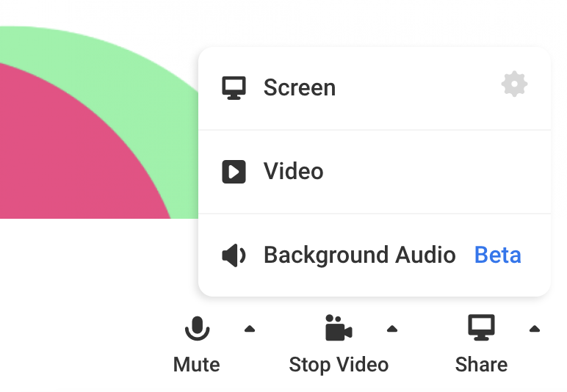Click the Screen monitor icon in menu
567x392 pixels.
point(234,88)
